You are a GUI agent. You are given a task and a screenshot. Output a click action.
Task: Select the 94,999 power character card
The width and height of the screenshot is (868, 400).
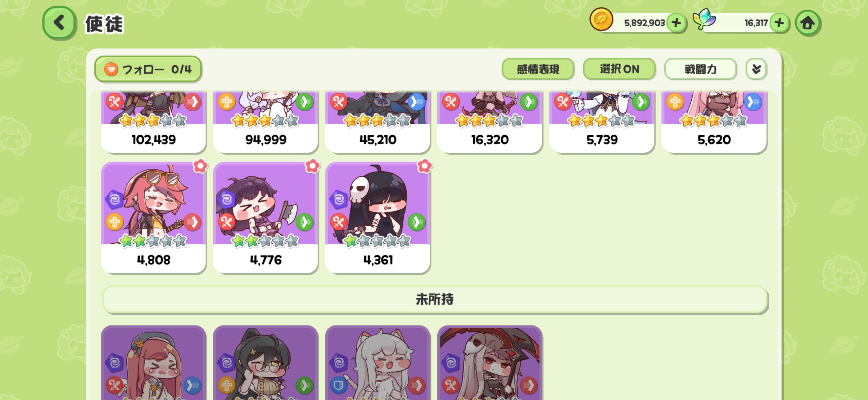(265, 122)
